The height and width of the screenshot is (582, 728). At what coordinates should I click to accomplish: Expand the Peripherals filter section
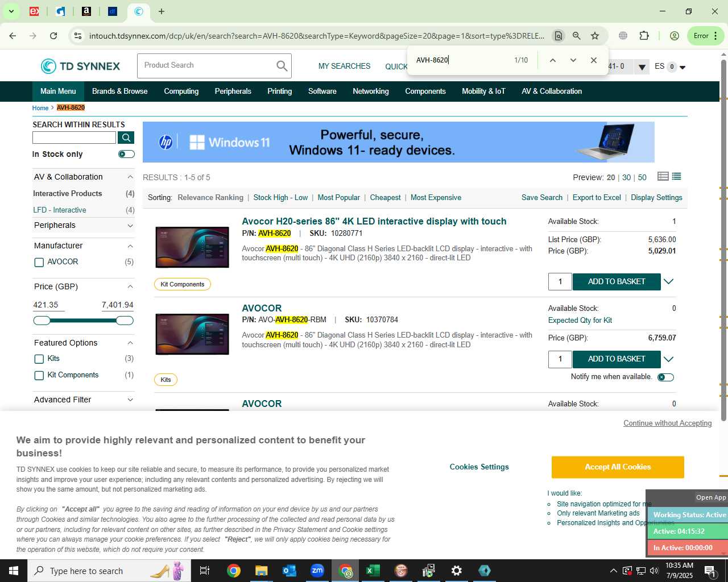pos(130,226)
